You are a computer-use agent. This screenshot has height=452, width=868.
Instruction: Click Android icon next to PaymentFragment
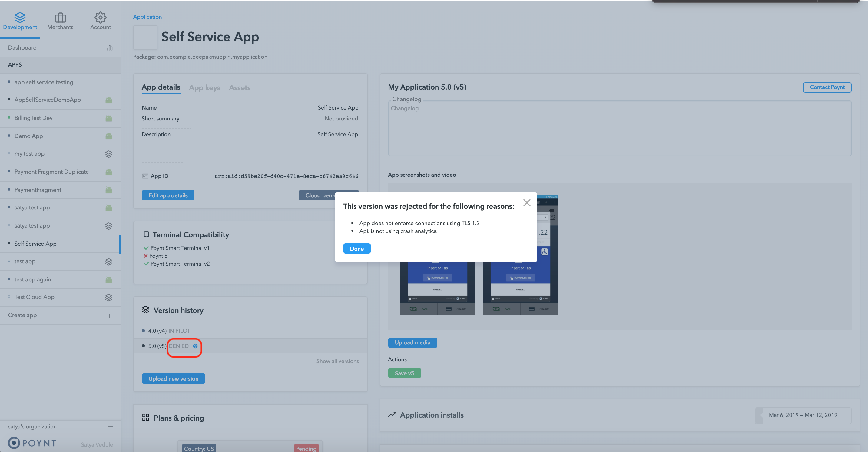pyautogui.click(x=108, y=190)
